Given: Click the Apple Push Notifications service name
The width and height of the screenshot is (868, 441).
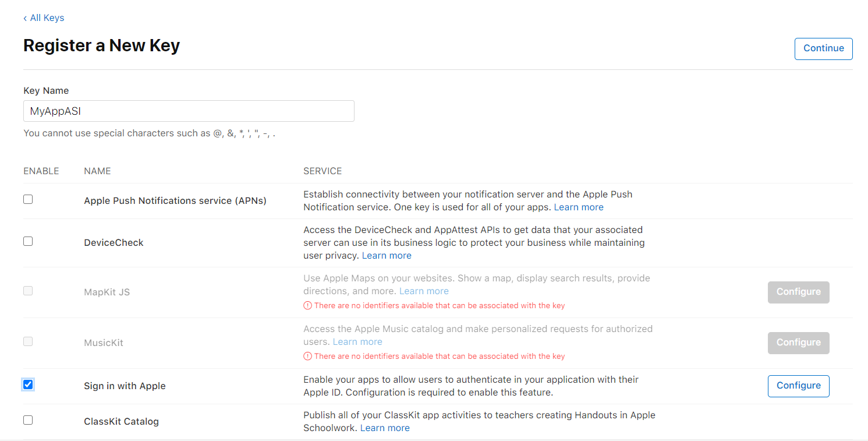Looking at the screenshot, I should [175, 201].
